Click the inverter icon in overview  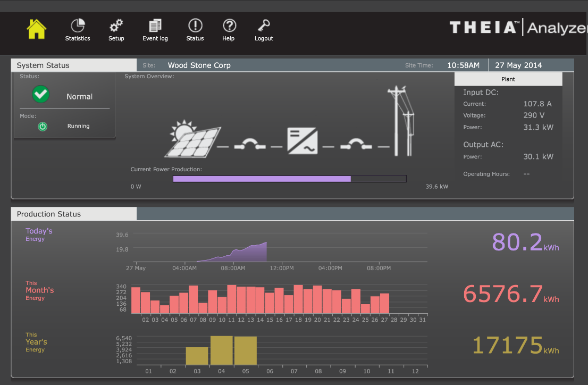click(303, 141)
